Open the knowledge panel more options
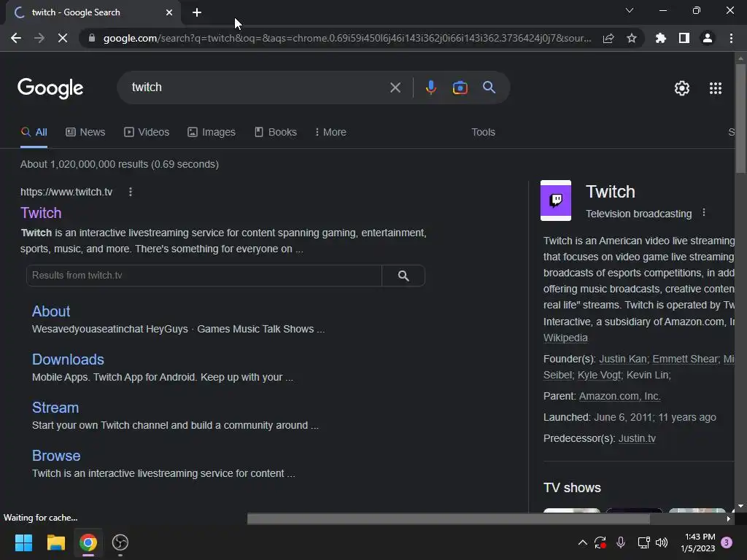Image resolution: width=747 pixels, height=560 pixels. (x=704, y=213)
